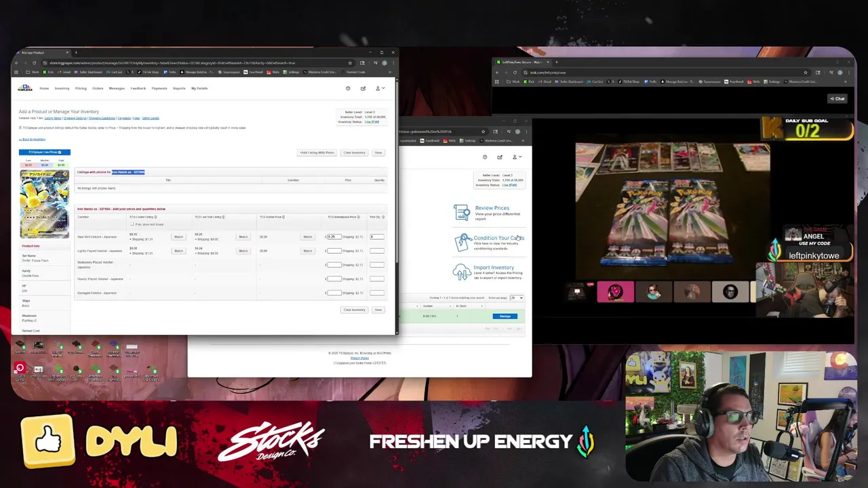Click the upper Clear Inventory button
This screenshot has width=868, height=488.
354,152
